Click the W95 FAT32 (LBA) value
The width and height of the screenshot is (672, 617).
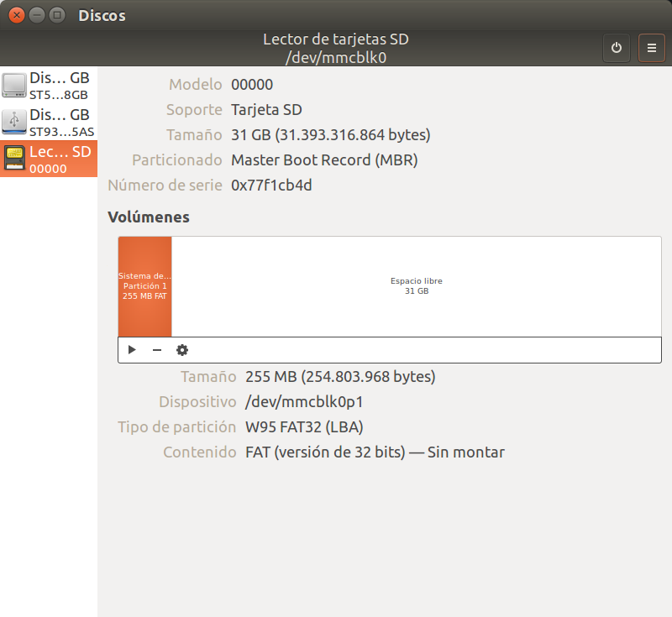pyautogui.click(x=304, y=427)
